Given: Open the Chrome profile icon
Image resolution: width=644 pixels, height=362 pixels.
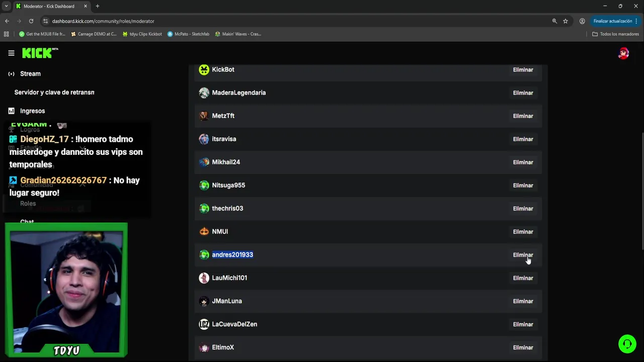Looking at the screenshot, I should pyautogui.click(x=582, y=21).
